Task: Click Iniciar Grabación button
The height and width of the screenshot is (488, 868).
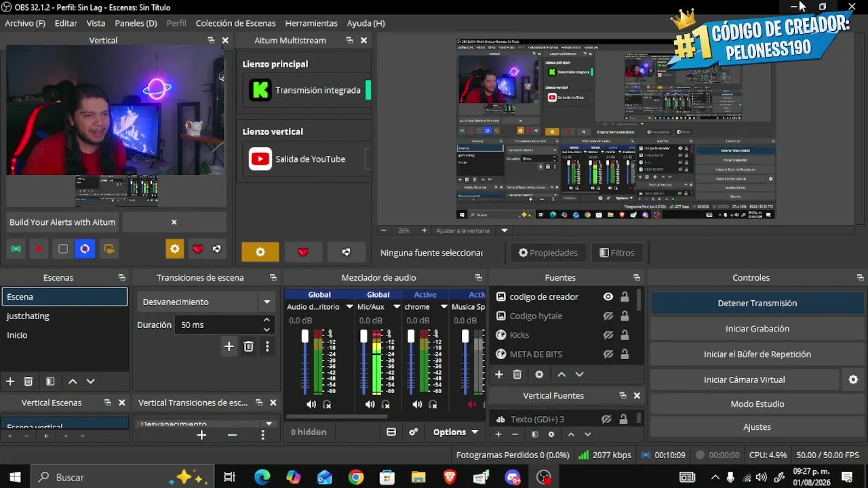Action: (757, 329)
